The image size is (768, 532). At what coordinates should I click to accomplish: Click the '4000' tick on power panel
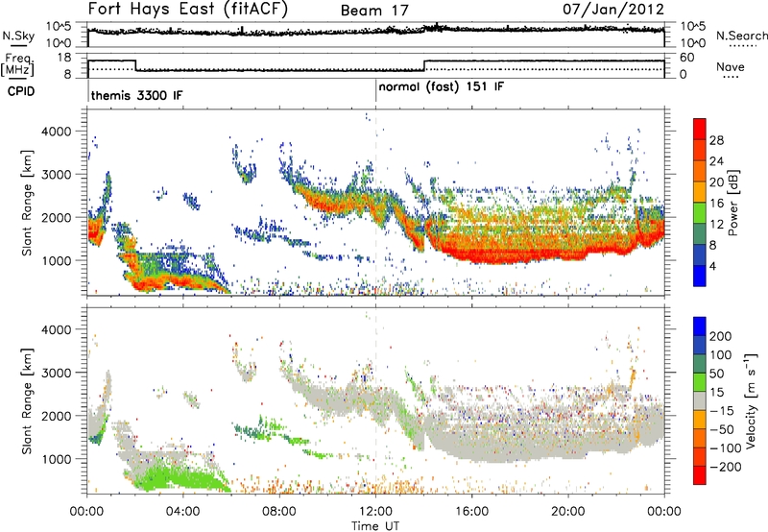(57, 132)
